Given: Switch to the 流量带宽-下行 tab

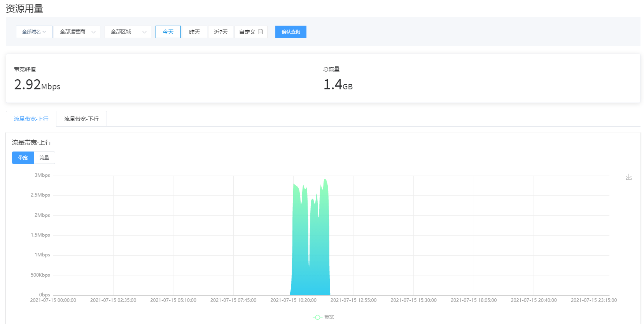Looking at the screenshot, I should tap(81, 119).
